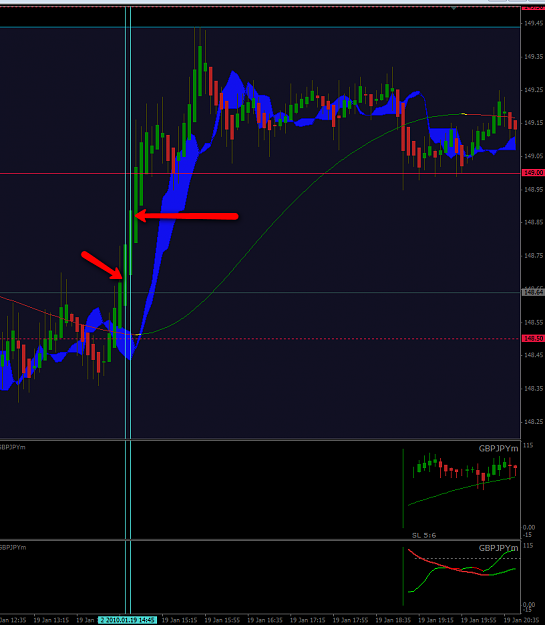The image size is (545, 625).
Task: Click the red 148.50 price tag
Action: (x=533, y=338)
